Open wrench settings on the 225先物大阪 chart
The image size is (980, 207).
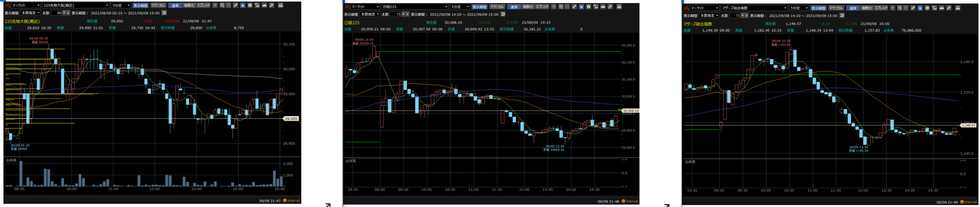point(272,5)
